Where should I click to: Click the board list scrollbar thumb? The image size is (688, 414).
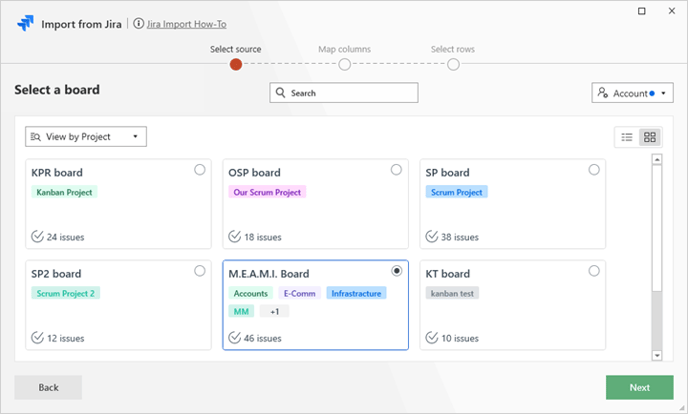(657, 228)
